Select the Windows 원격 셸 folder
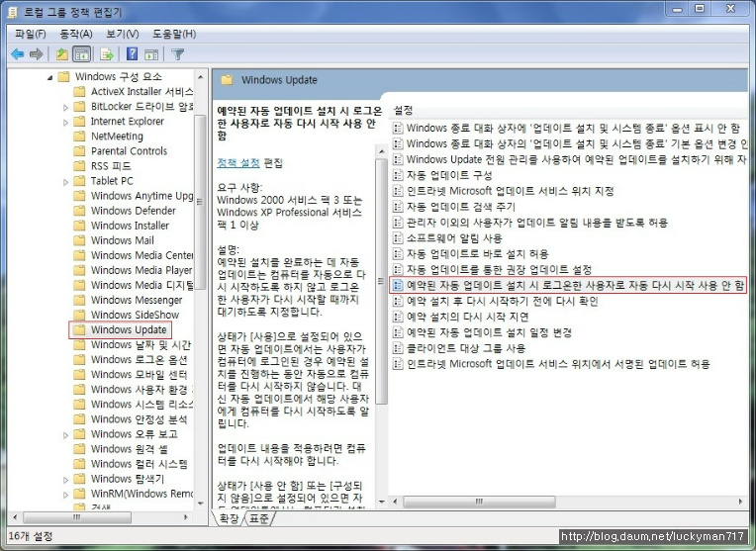 click(121, 449)
